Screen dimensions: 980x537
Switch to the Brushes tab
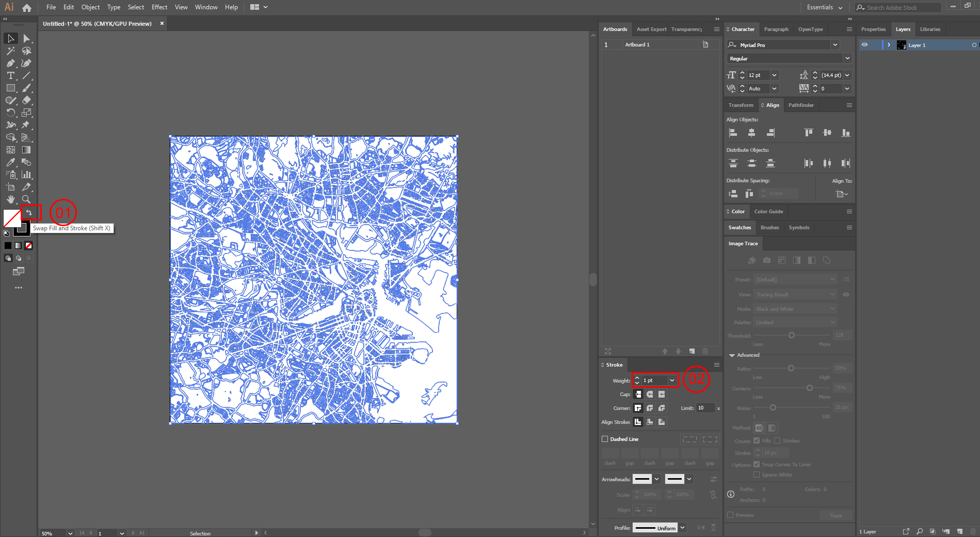769,227
